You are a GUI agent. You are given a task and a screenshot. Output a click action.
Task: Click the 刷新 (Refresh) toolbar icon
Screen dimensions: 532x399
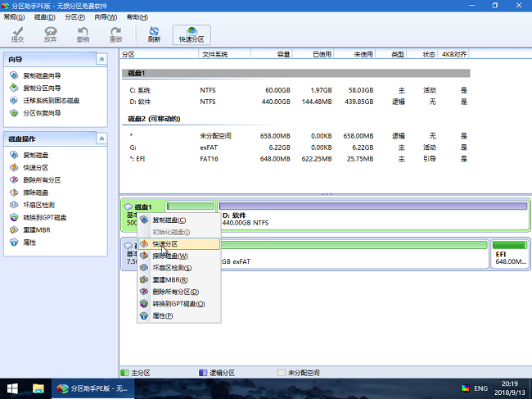(154, 34)
